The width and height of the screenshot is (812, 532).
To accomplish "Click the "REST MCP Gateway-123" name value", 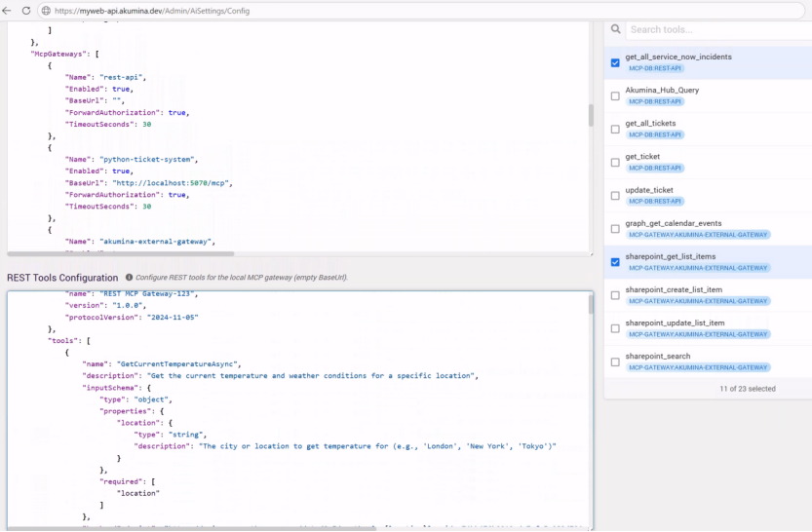I will click(148, 294).
